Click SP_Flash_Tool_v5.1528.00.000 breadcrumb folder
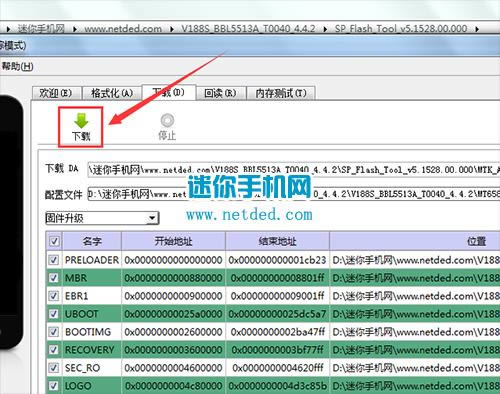 point(401,29)
